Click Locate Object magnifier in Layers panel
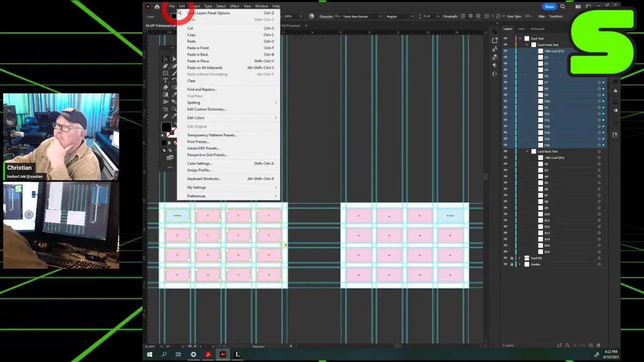 [567, 345]
